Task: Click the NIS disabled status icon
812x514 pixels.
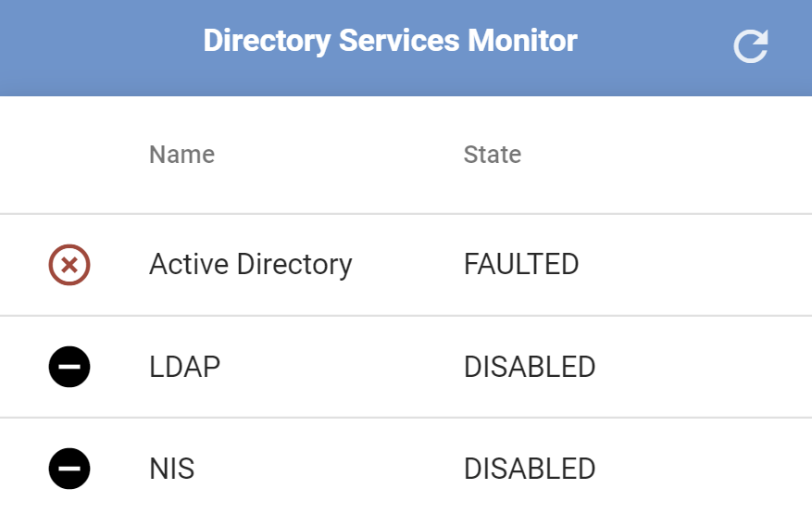Action: tap(69, 469)
